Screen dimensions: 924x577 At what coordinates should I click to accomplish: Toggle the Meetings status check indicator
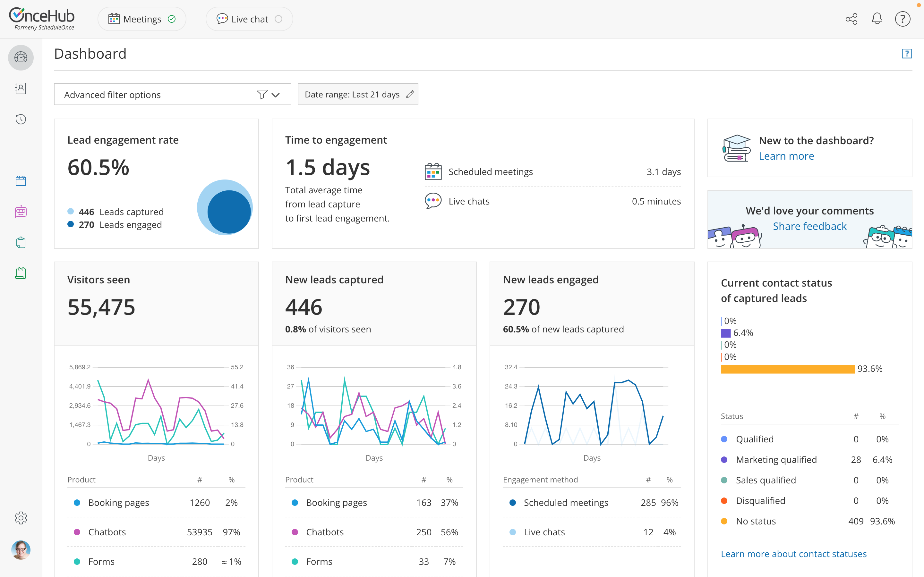172,19
